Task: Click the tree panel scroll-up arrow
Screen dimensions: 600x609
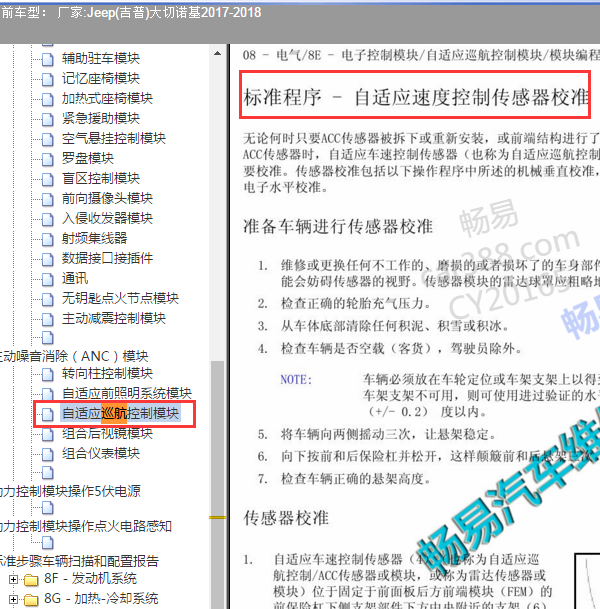Action: point(217,54)
